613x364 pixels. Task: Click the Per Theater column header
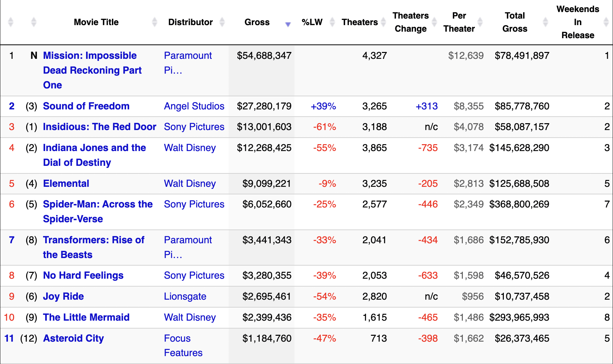(x=459, y=22)
